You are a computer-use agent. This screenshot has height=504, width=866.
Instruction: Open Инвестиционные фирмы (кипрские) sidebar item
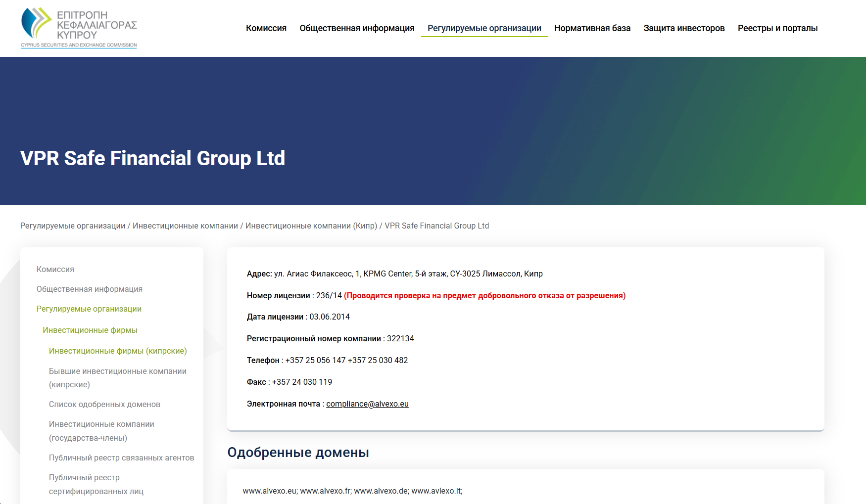click(118, 351)
